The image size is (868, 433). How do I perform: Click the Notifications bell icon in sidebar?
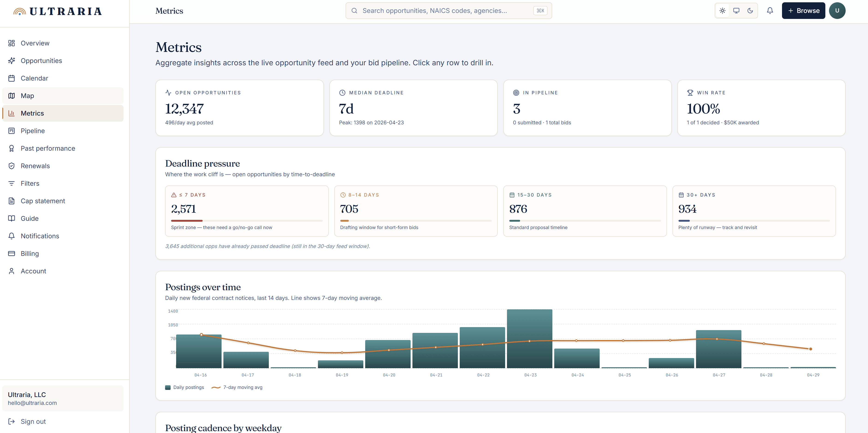point(12,236)
